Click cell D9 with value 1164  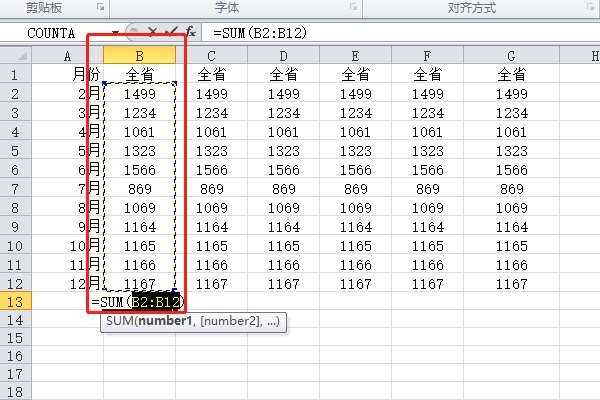click(284, 227)
